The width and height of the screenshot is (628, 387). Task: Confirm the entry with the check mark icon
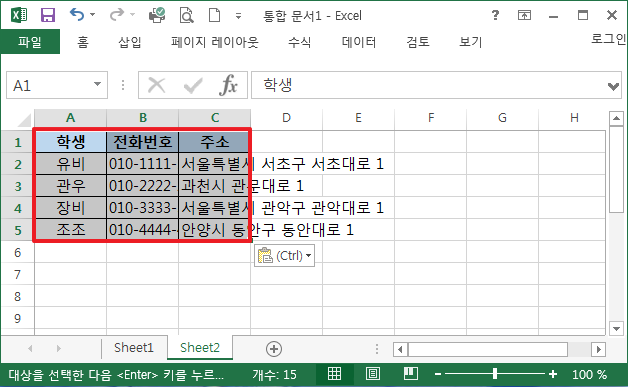point(193,85)
